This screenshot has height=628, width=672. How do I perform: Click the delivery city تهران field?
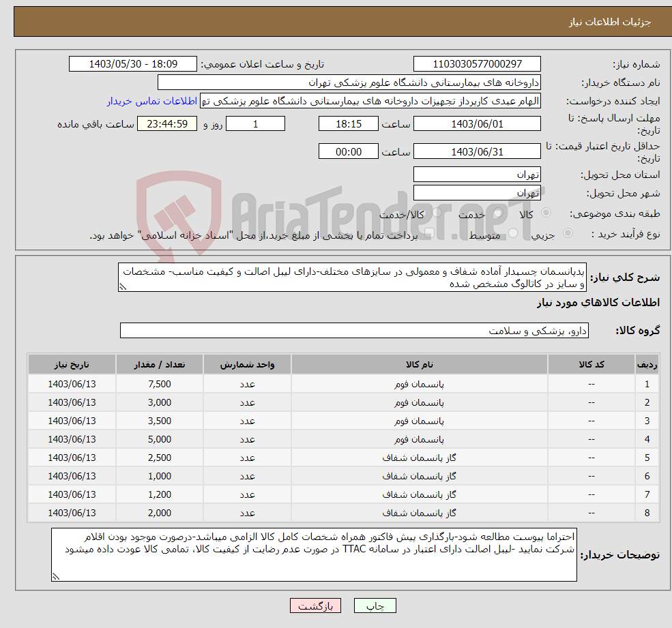[x=477, y=193]
